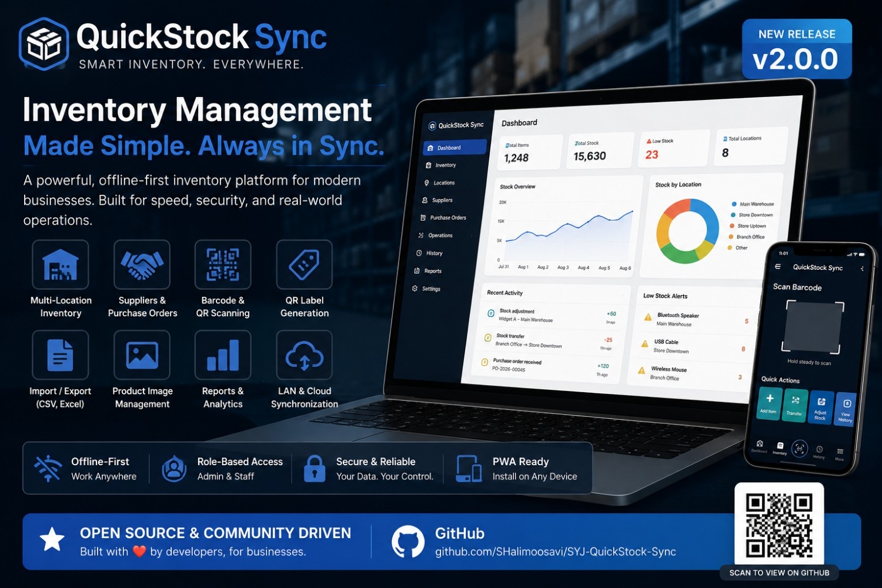Open the Barcode & QR Scanning icon
The width and height of the screenshot is (882, 588).
coord(223,265)
